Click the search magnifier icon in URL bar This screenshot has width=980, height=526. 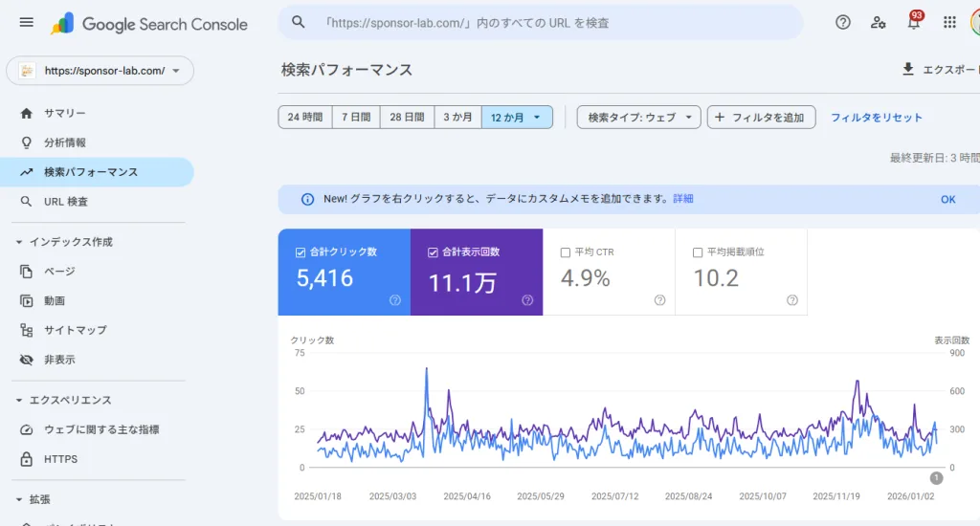(x=299, y=23)
